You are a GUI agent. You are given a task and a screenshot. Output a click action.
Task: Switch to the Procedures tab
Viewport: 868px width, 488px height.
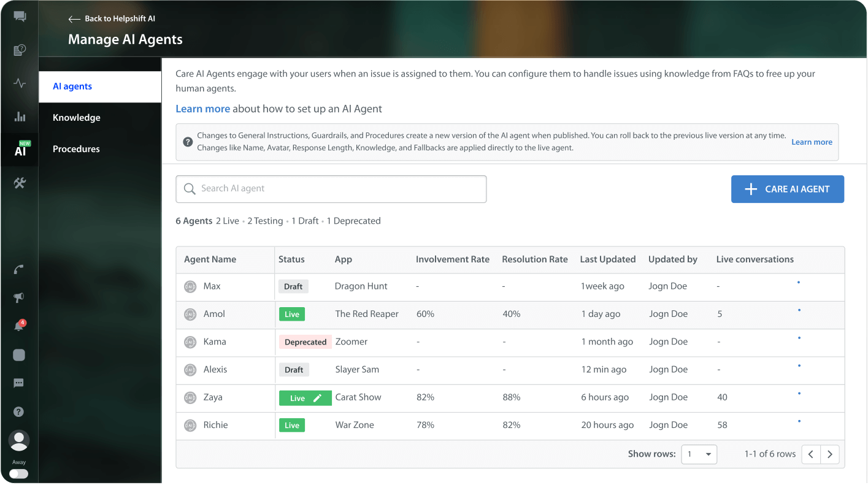tap(76, 149)
